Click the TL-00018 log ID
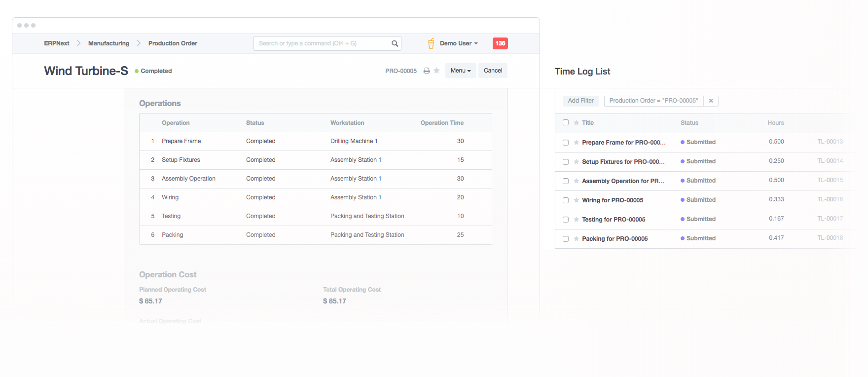 [830, 238]
